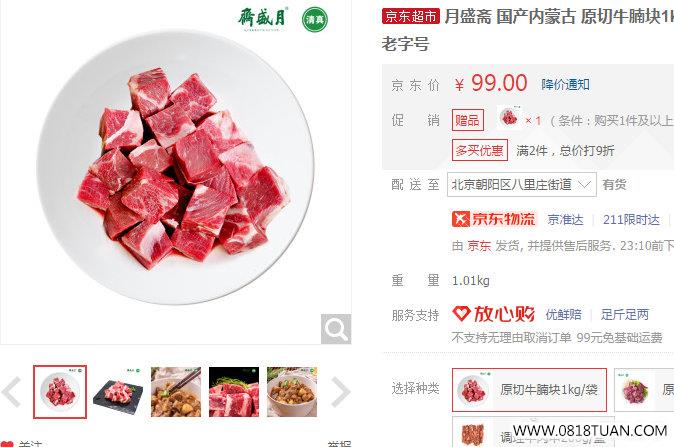The image size is (674, 447).
Task: Select variety 原切牛腩块1kg/袋
Action: (x=529, y=390)
